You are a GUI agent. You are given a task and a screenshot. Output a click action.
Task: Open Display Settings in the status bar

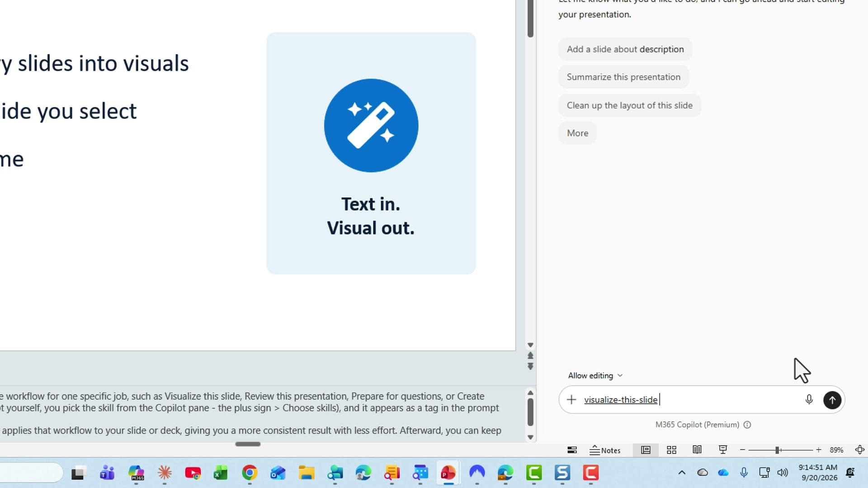tap(572, 450)
